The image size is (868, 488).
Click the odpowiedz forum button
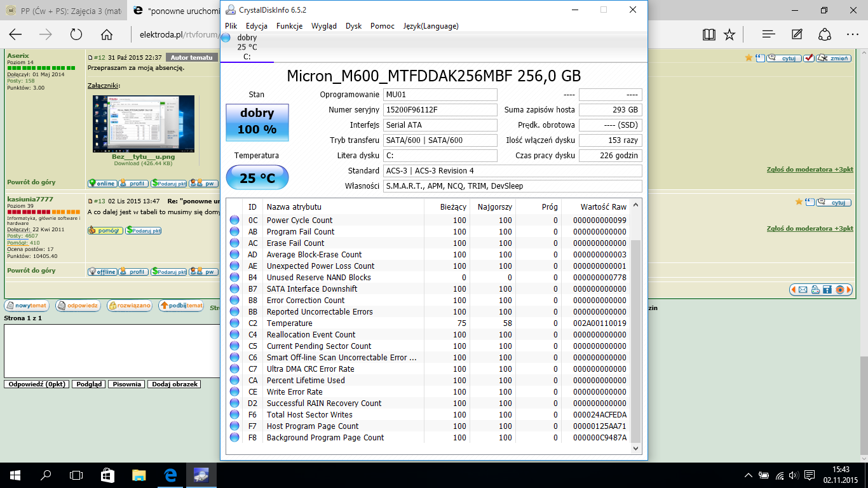pyautogui.click(x=78, y=306)
